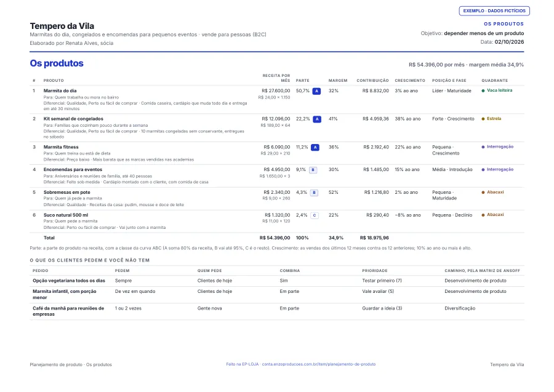The width and height of the screenshot is (554, 392).
Task: Click the priority 'Guardar a ideia (3)'
Action: [382, 308]
